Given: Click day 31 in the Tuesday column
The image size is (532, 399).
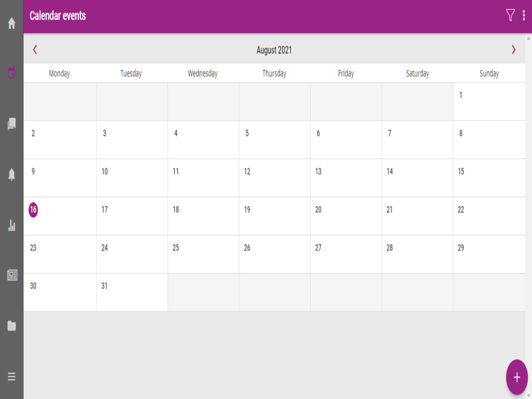Looking at the screenshot, I should (x=132, y=292).
